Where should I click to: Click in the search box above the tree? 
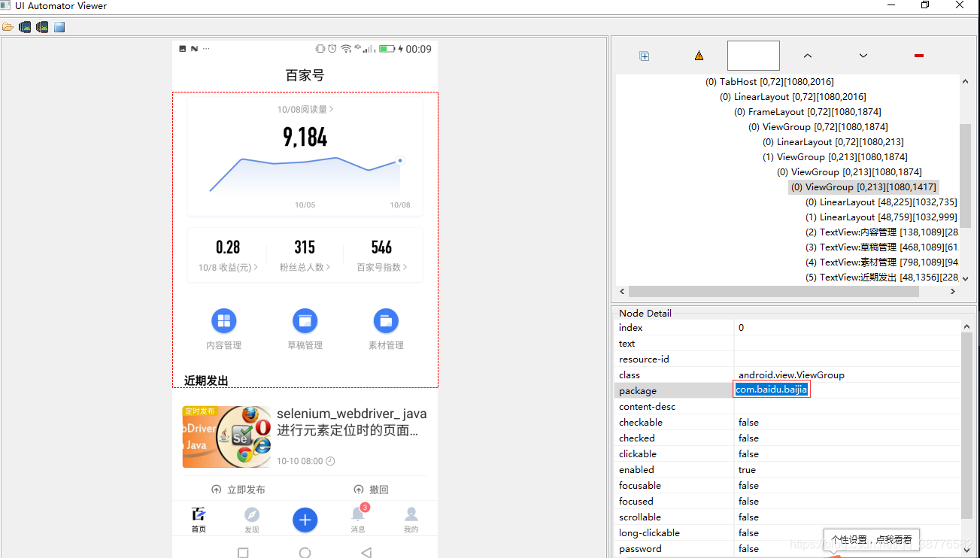coord(754,56)
